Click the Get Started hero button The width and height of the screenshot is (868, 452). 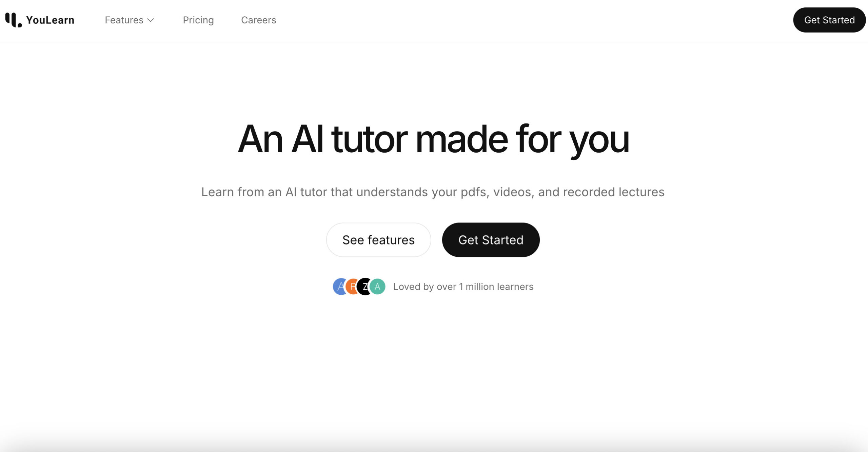point(490,239)
